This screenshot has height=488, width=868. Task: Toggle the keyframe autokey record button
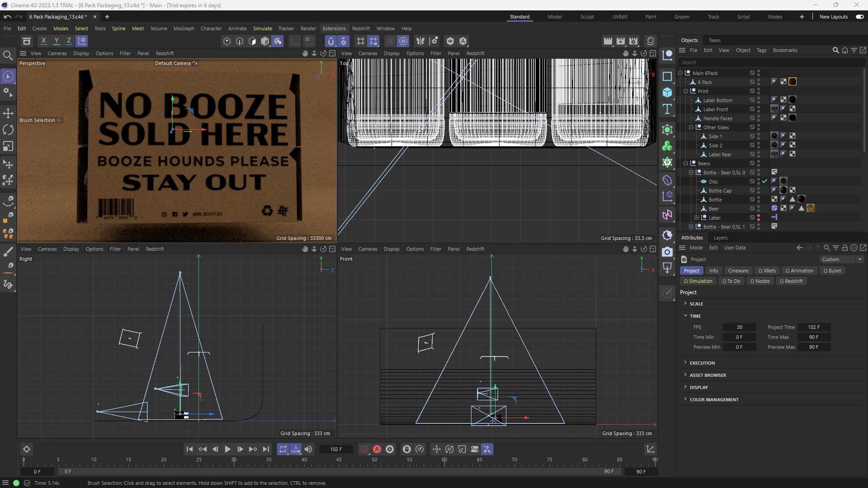[377, 449]
